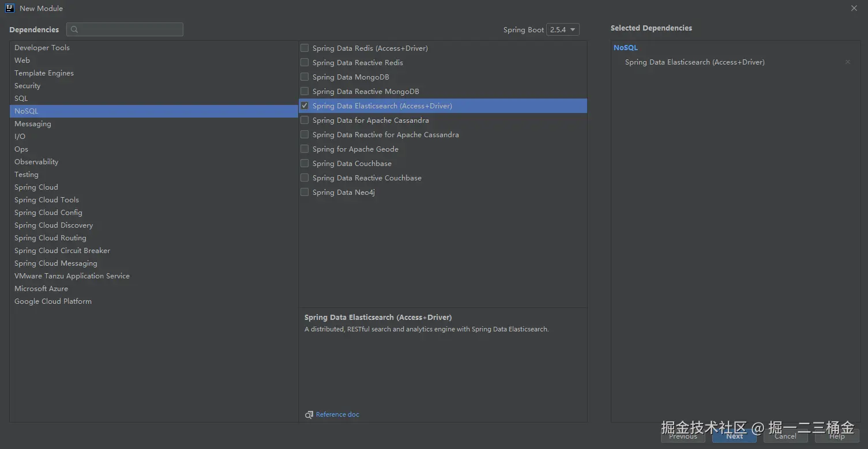Check the Spring Data Couchbase option
Image resolution: width=868 pixels, height=449 pixels.
pyautogui.click(x=305, y=163)
